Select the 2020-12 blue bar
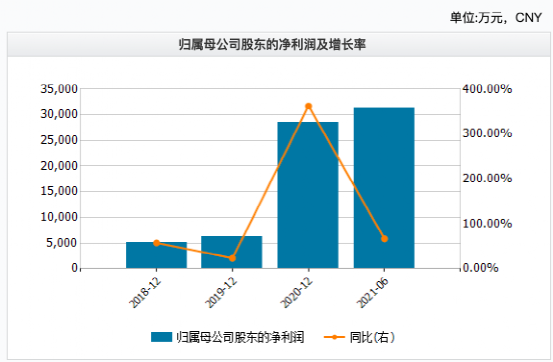Image resolution: width=553 pixels, height=362 pixels. click(308, 195)
